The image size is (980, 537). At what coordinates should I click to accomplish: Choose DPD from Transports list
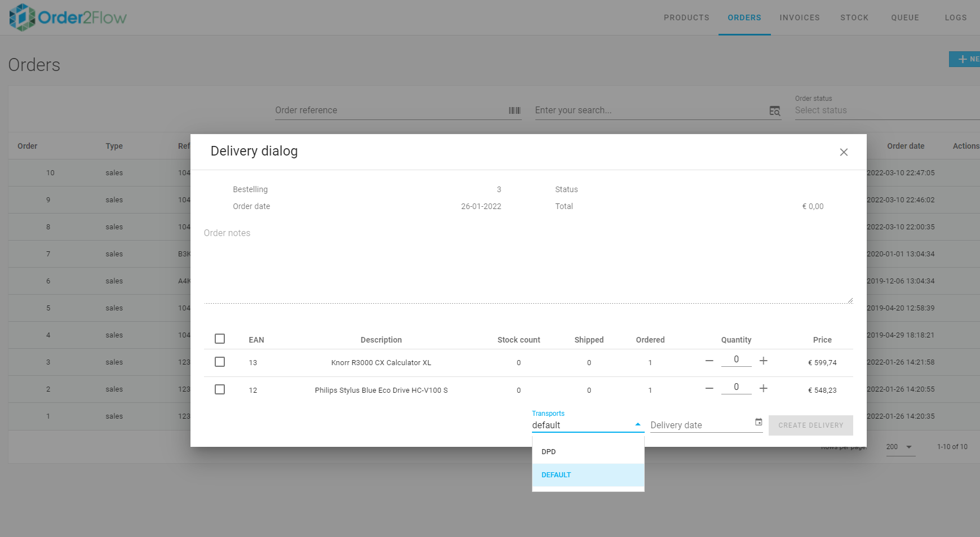point(588,452)
